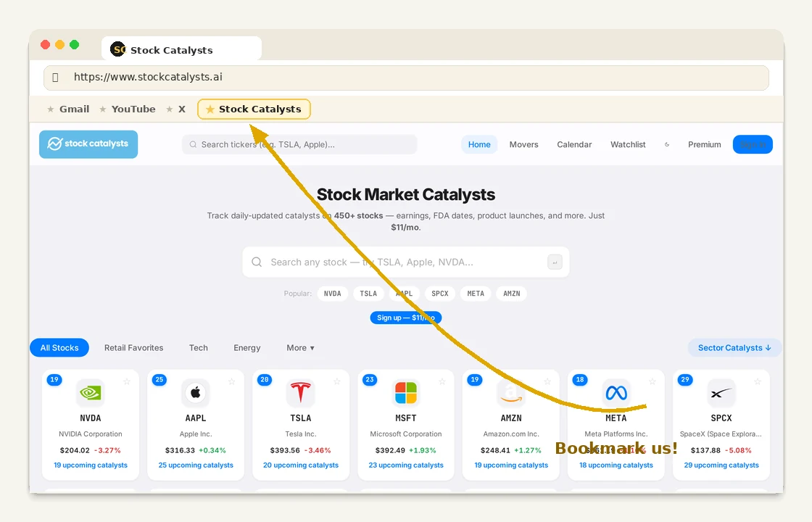
Task: Star SPCX to add to watchlist
Action: click(x=758, y=381)
